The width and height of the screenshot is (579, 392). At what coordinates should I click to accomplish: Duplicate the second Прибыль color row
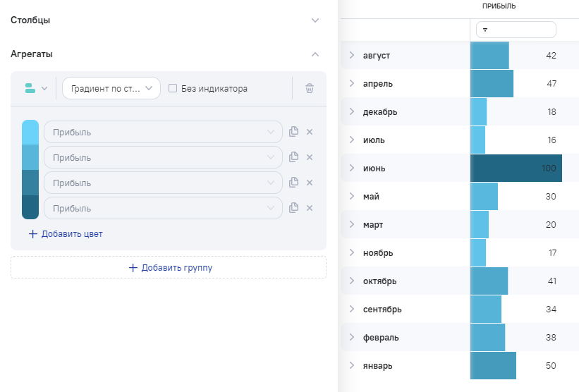click(294, 157)
